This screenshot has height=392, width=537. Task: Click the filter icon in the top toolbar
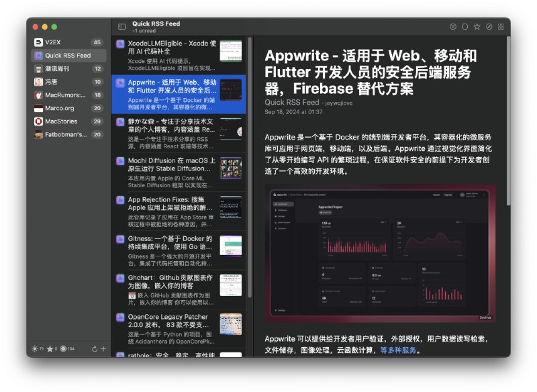452,27
